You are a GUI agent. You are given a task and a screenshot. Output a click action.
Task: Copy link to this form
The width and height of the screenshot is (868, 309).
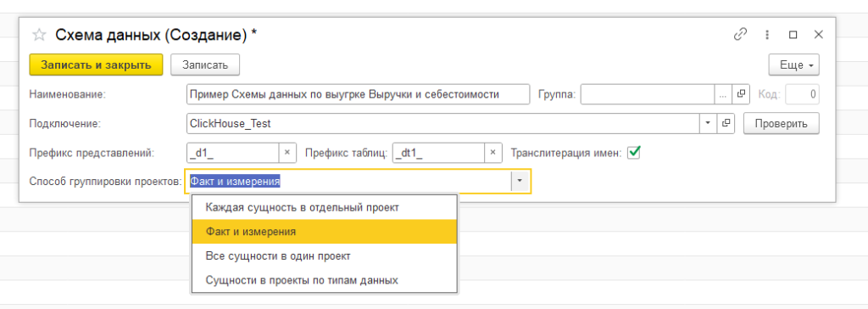point(740,35)
